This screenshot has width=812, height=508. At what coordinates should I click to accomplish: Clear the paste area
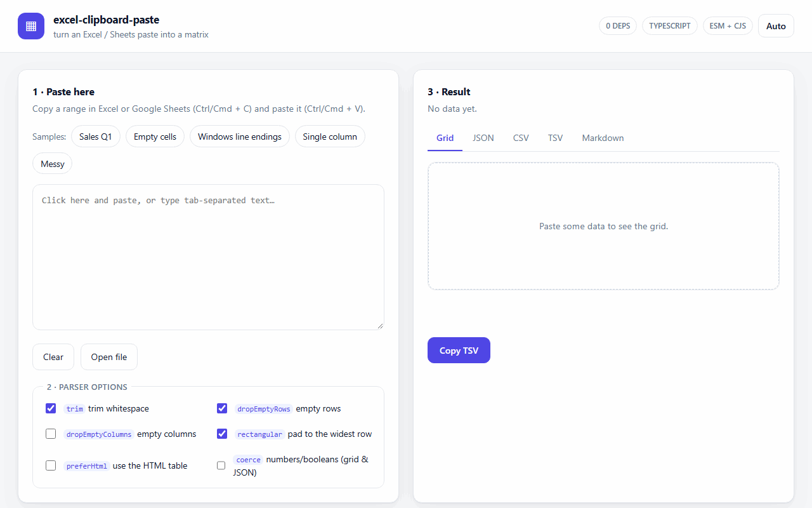tap(53, 357)
